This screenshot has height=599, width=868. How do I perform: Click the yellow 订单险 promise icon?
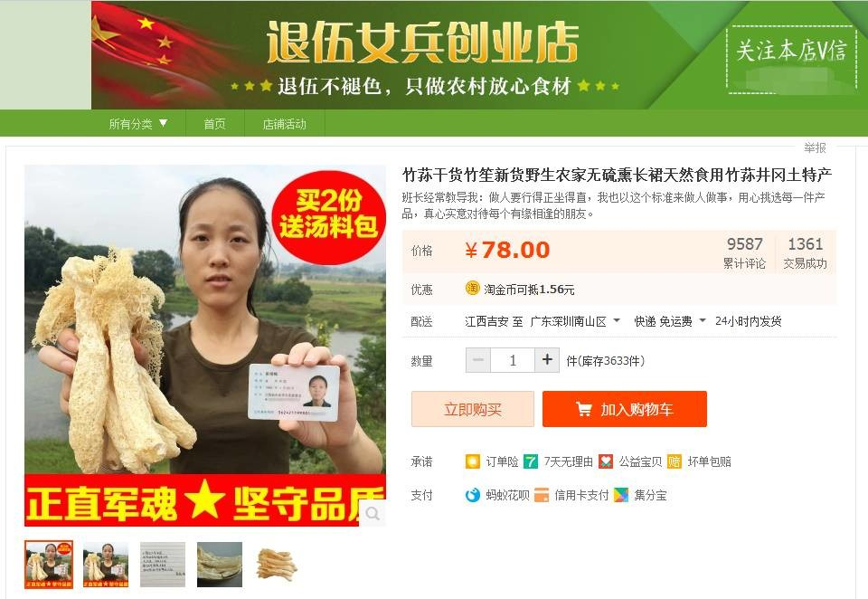click(472, 461)
